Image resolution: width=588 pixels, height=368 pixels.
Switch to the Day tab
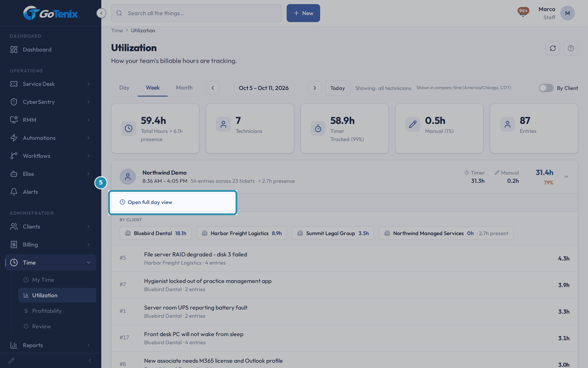pyautogui.click(x=124, y=88)
